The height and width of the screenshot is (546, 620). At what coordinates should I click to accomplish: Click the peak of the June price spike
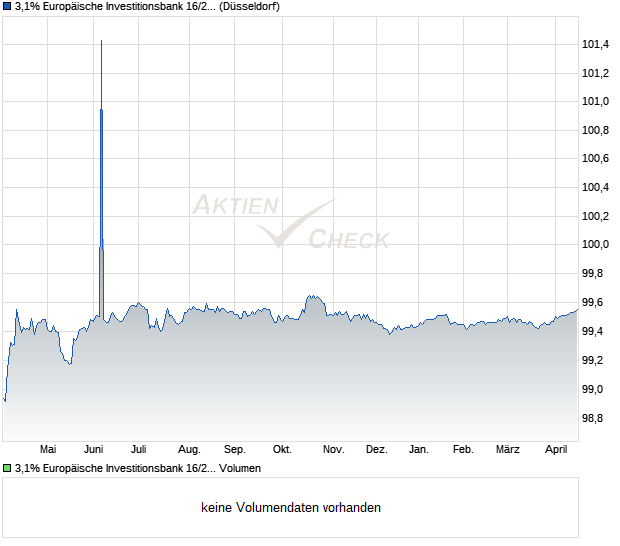click(x=102, y=41)
